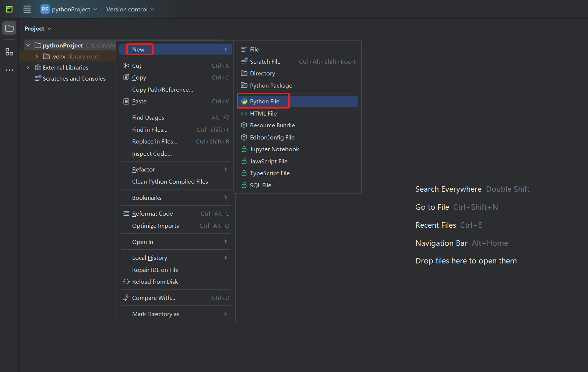Click the Ctrl+Shift+F shortcut label
The image size is (588, 372).
point(213,130)
